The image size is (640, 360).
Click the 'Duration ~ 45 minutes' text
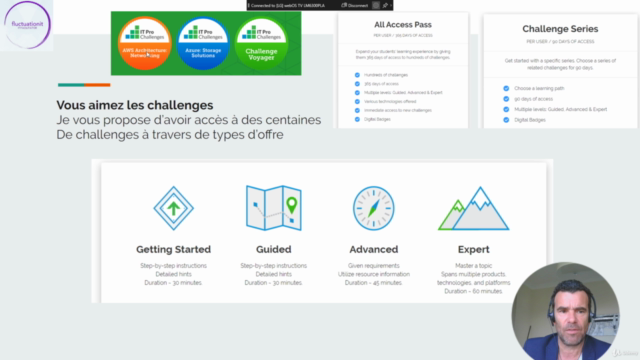pyautogui.click(x=373, y=283)
